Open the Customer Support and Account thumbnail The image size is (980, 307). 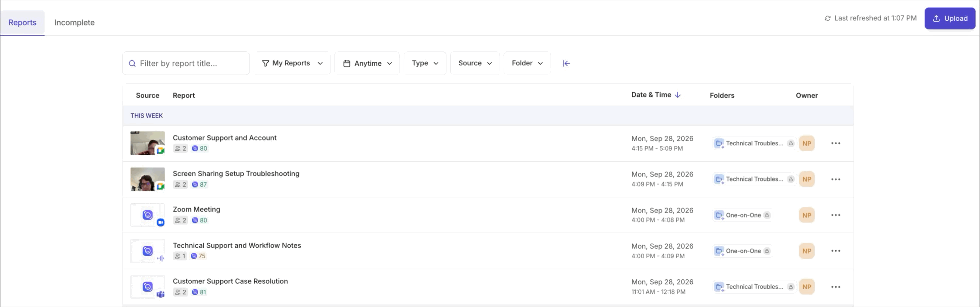[148, 143]
